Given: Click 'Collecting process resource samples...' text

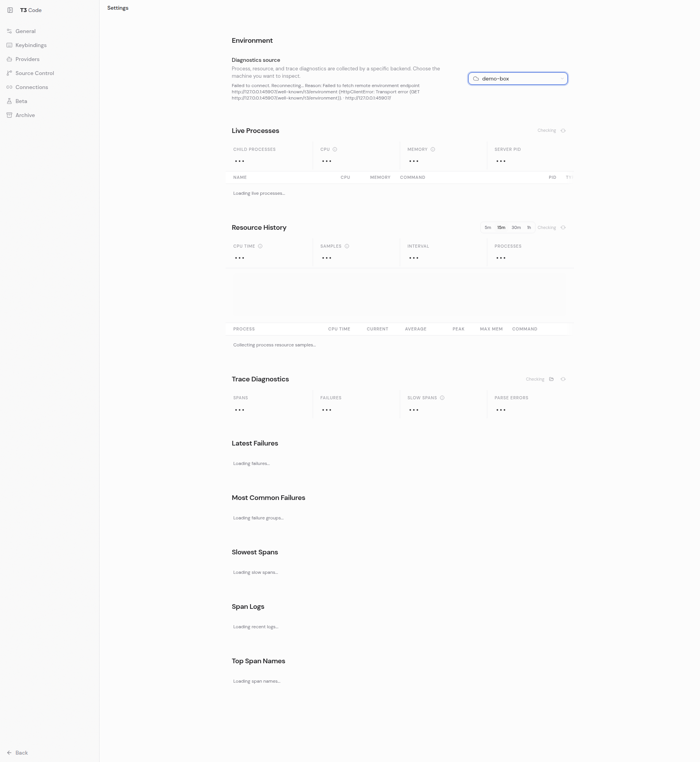Looking at the screenshot, I should (x=274, y=345).
